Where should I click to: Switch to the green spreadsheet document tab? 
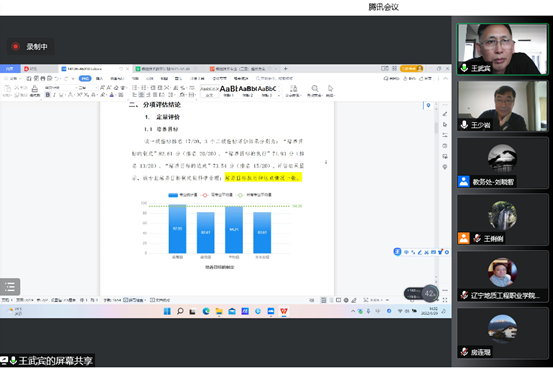click(166, 69)
